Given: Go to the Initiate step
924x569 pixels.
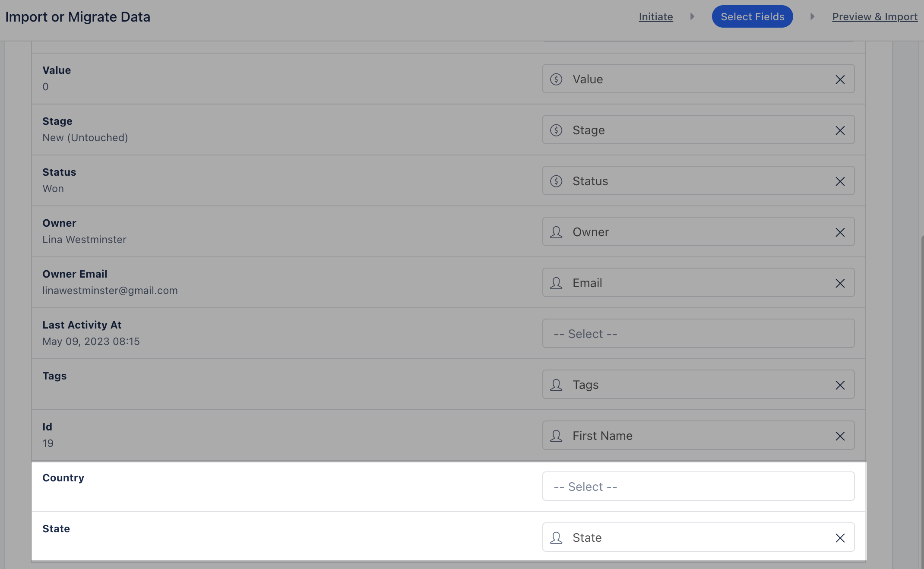Looking at the screenshot, I should pyautogui.click(x=655, y=17).
